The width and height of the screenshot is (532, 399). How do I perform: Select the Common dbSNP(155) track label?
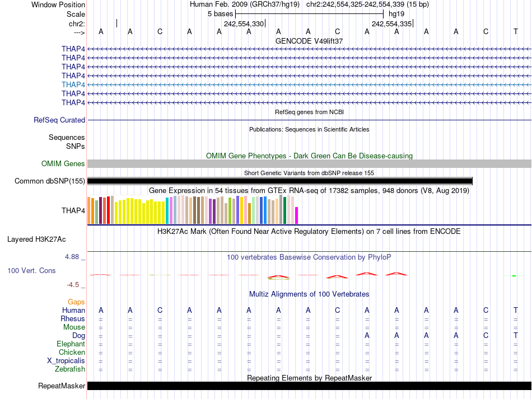50,181
